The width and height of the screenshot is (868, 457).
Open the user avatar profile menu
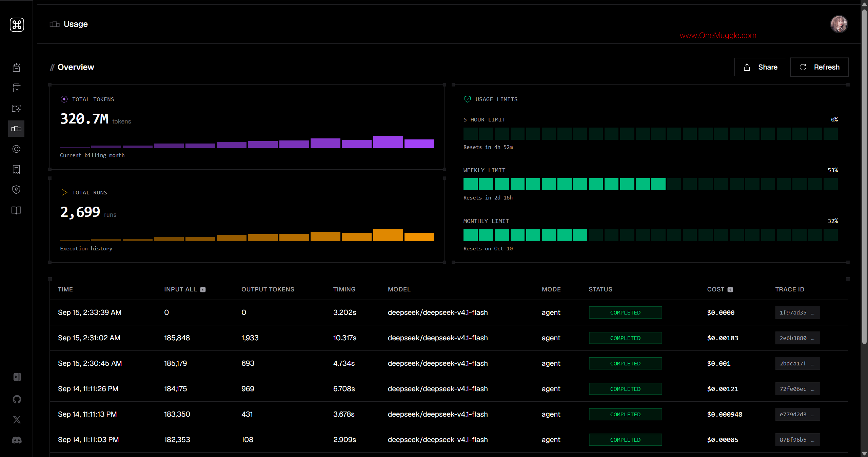click(839, 24)
